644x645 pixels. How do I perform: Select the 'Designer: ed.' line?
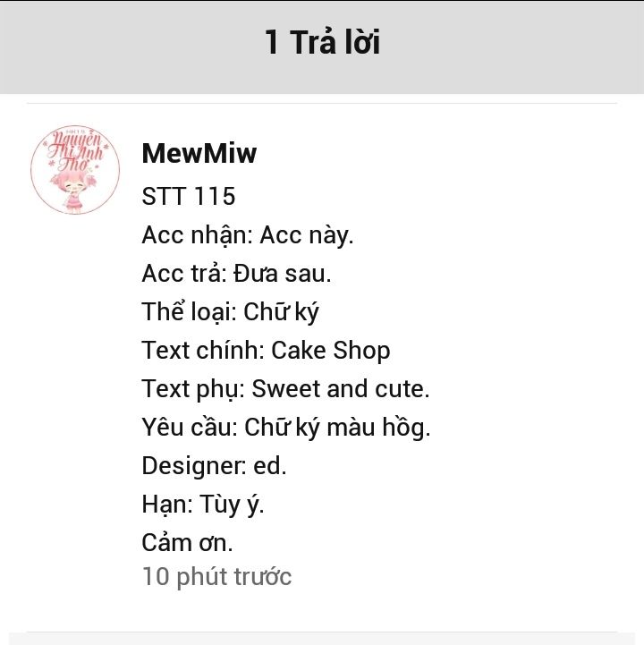click(x=214, y=466)
